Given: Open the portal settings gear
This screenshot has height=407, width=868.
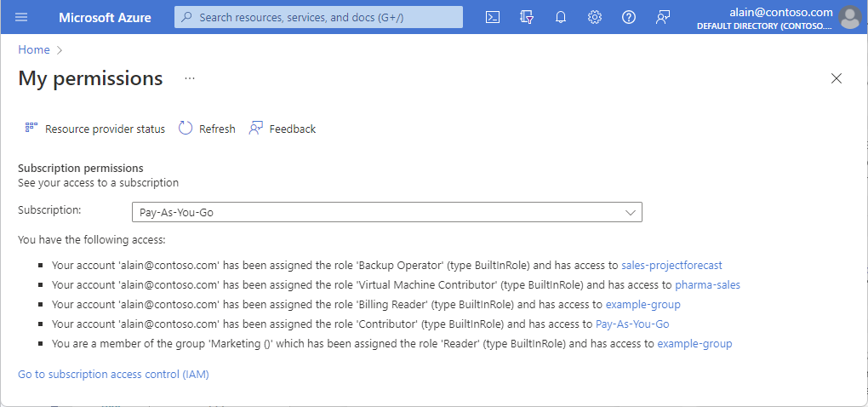Looking at the screenshot, I should (x=595, y=17).
